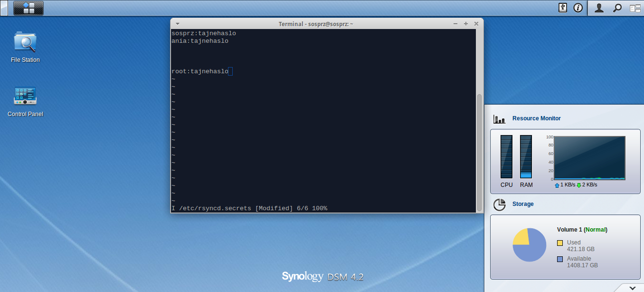Open the Resource Monitor widget title
Viewport: 644px width, 292px height.
(536, 118)
